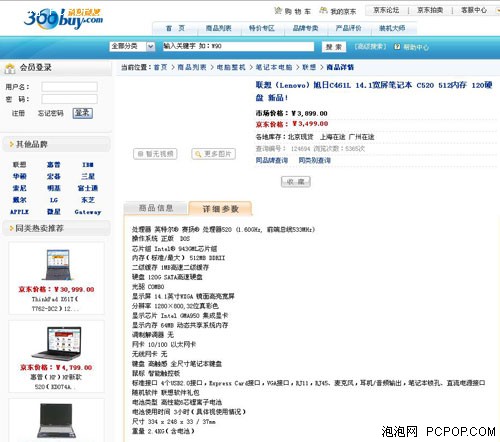Expand the 其他品牌 section header
Viewport: 500px width, 442px height.
56,144
